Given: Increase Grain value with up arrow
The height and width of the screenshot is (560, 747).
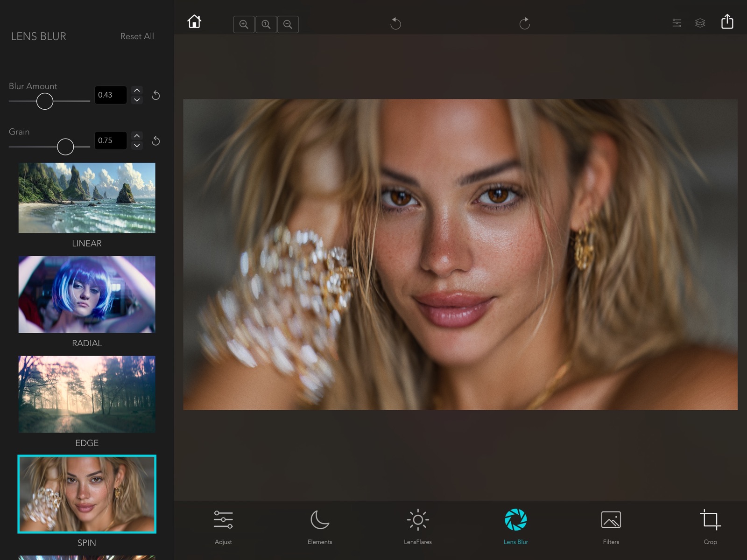Looking at the screenshot, I should 137,136.
